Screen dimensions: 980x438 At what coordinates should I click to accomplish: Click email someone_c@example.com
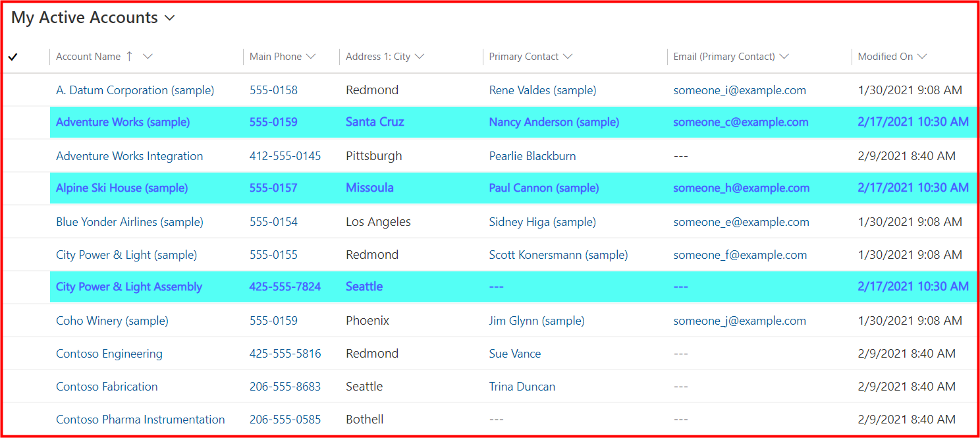[x=741, y=122]
